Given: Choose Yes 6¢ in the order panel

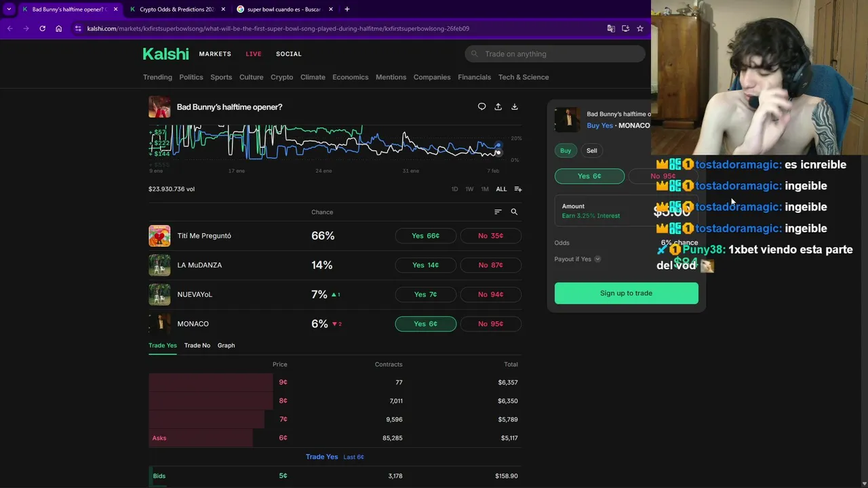Looking at the screenshot, I should coord(589,176).
